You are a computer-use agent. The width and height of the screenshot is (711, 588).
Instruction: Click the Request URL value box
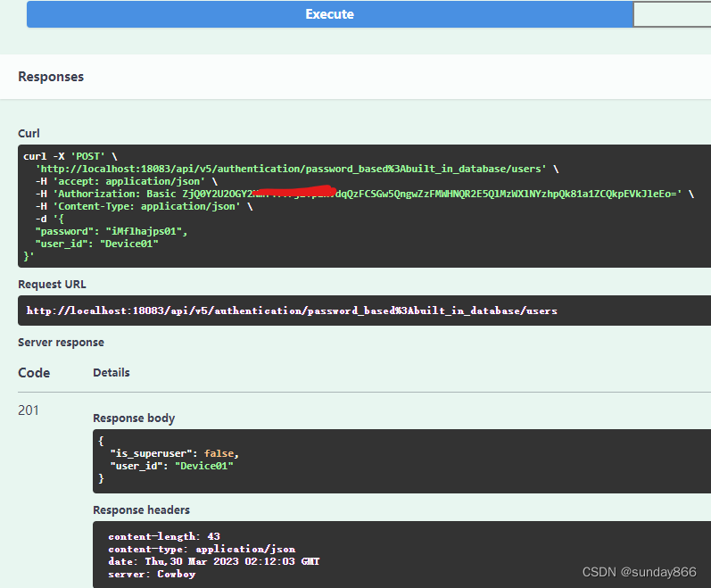click(x=364, y=311)
